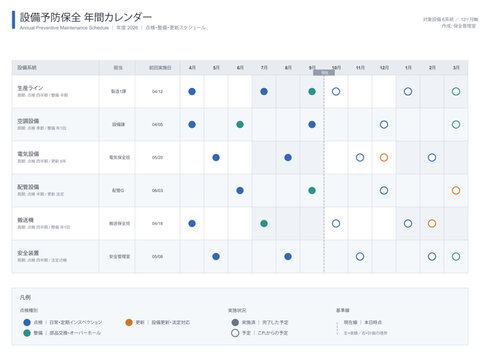Select 空調設備 green dot in 6月
This screenshot has width=480, height=360.
pyautogui.click(x=240, y=124)
